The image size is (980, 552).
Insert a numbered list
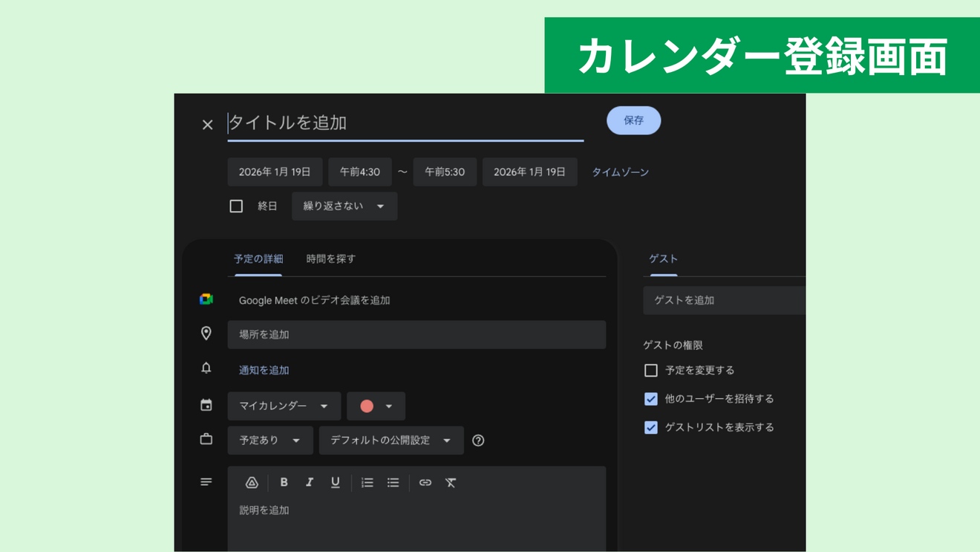[367, 483]
